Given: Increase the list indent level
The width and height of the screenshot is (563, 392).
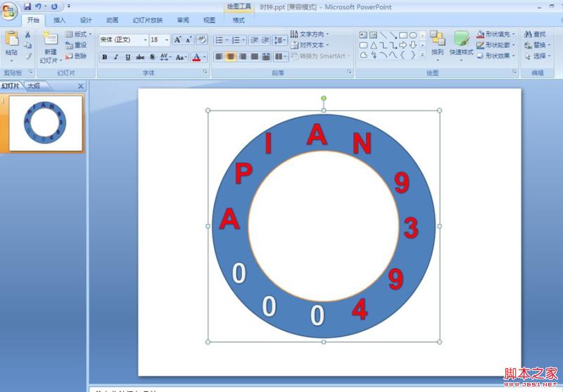Looking at the screenshot, I should pos(265,40).
